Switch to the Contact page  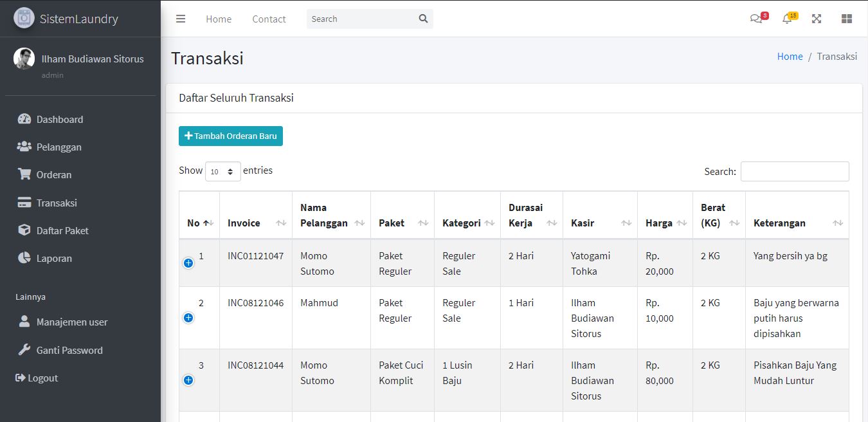pyautogui.click(x=269, y=19)
